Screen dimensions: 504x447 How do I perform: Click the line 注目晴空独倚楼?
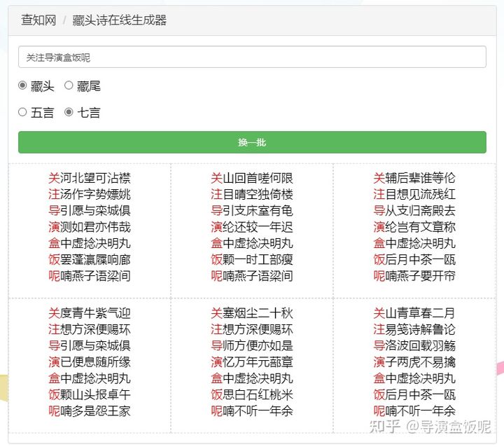tap(252, 194)
